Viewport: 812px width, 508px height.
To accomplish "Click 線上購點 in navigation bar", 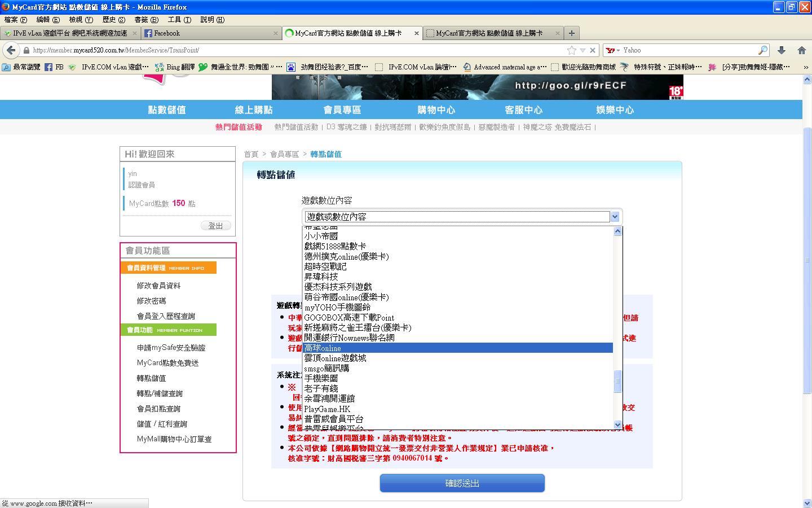I will [x=254, y=110].
